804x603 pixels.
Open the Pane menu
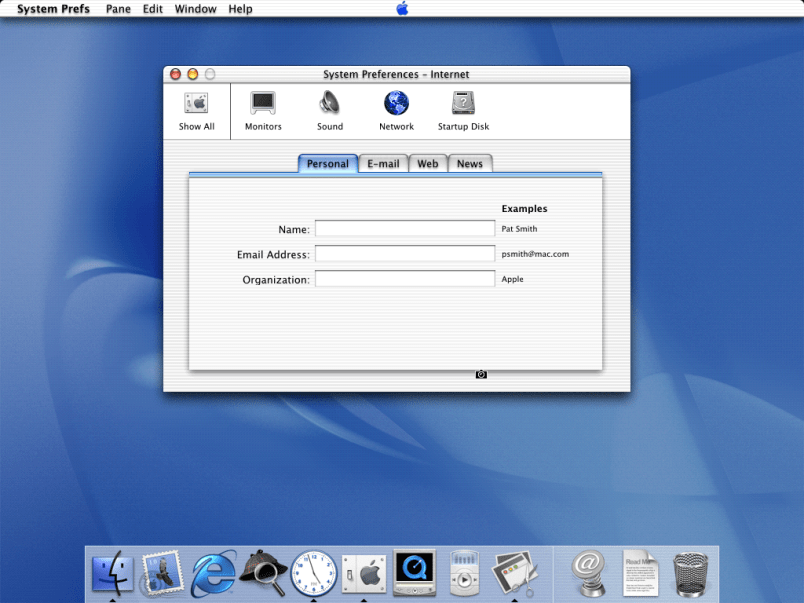pyautogui.click(x=118, y=9)
